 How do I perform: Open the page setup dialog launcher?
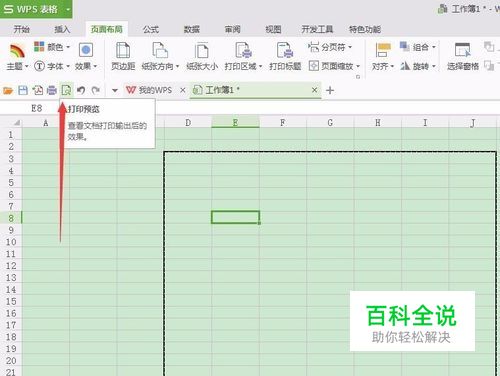pos(358,77)
